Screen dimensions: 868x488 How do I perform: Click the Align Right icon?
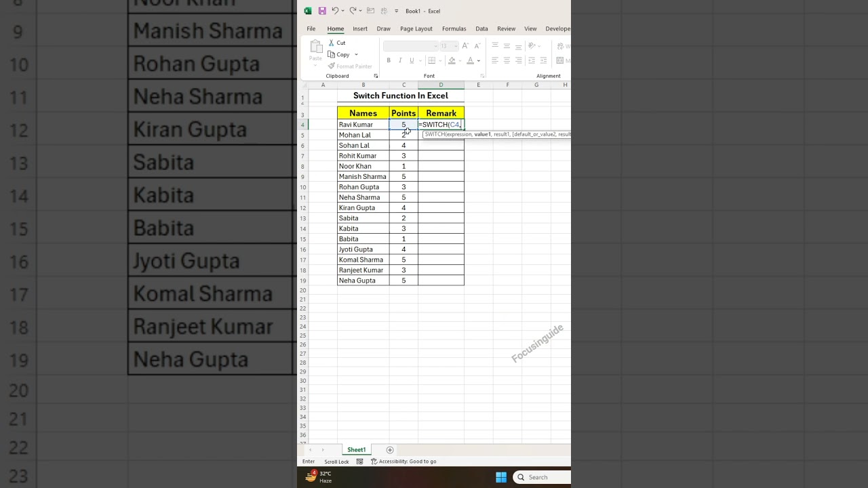pyautogui.click(x=518, y=60)
